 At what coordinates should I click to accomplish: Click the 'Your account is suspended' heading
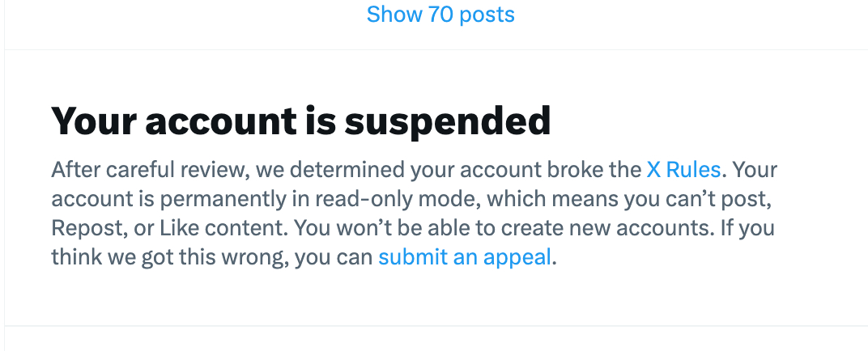tap(301, 121)
